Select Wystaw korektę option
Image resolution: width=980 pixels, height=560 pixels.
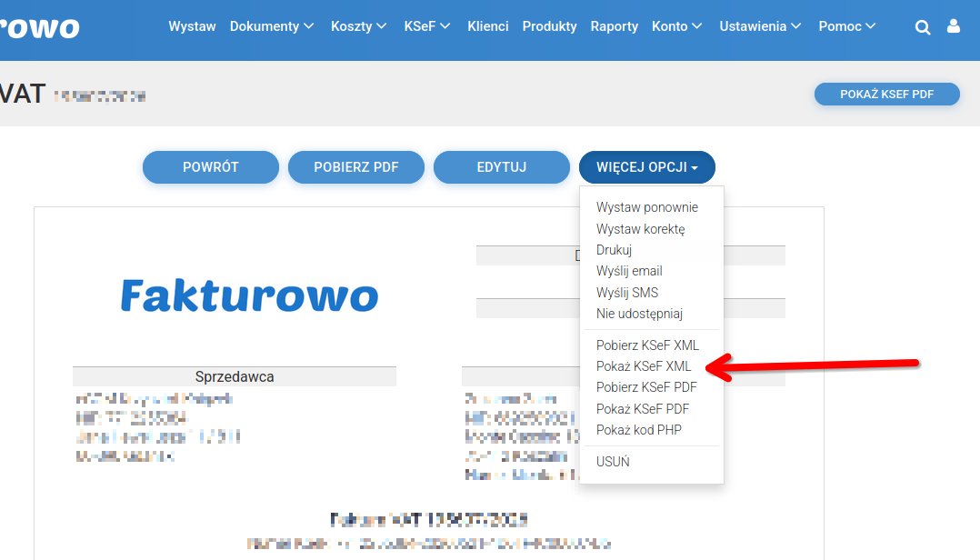click(x=641, y=229)
